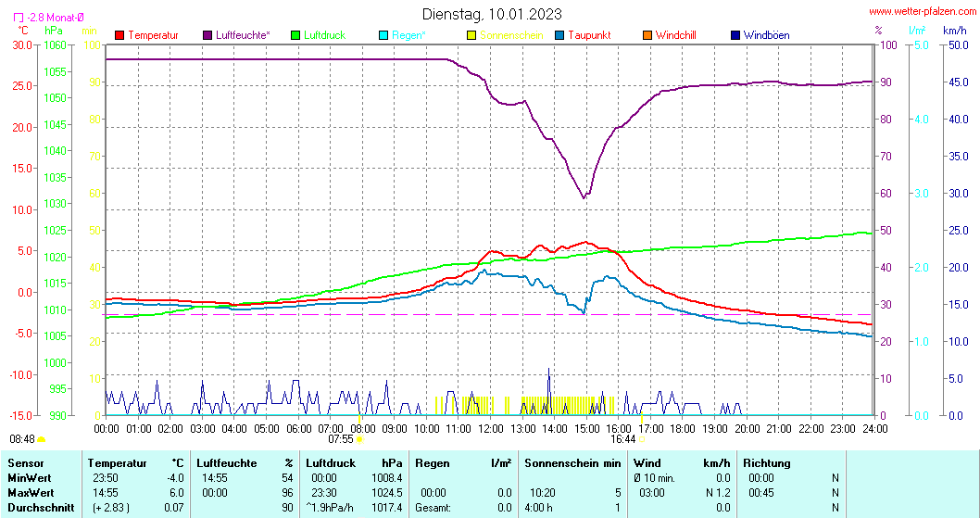
Task: Click the (+ 2.83) deviation value
Action: [113, 508]
